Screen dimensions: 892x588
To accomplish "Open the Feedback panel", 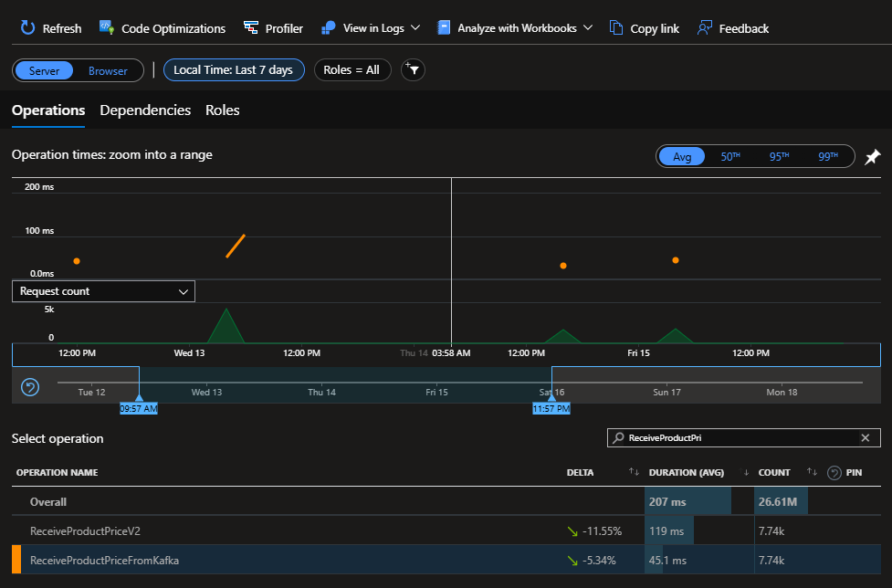I will (x=733, y=28).
